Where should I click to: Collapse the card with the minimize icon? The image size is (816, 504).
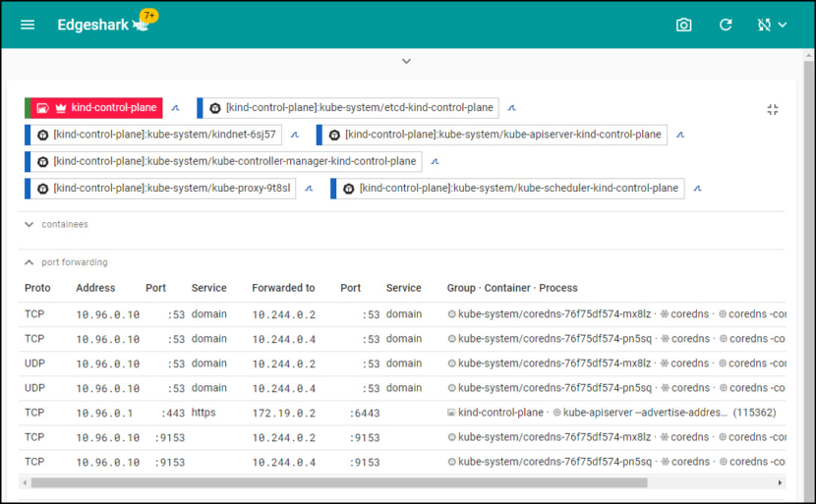coord(773,110)
